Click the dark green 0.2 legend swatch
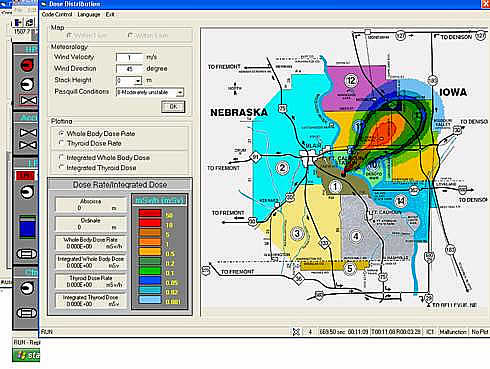The width and height of the screenshot is (490, 369). [150, 262]
